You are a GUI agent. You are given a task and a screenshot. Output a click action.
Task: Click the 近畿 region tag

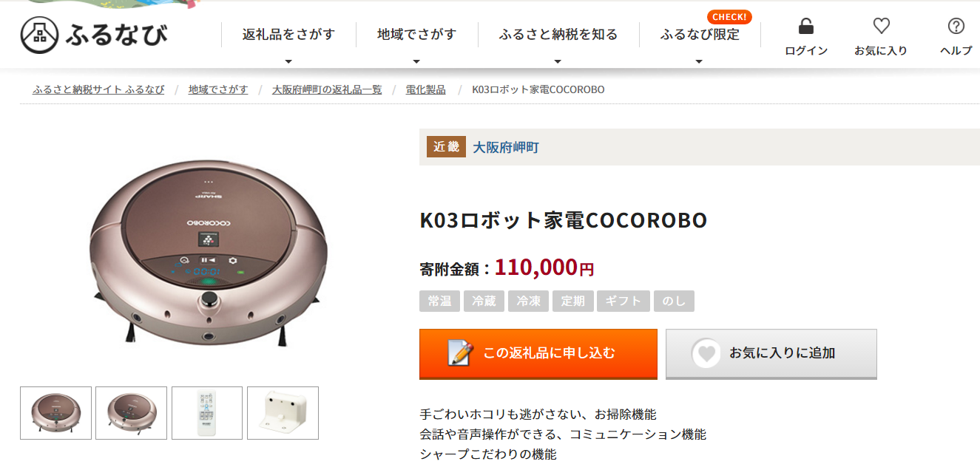446,146
